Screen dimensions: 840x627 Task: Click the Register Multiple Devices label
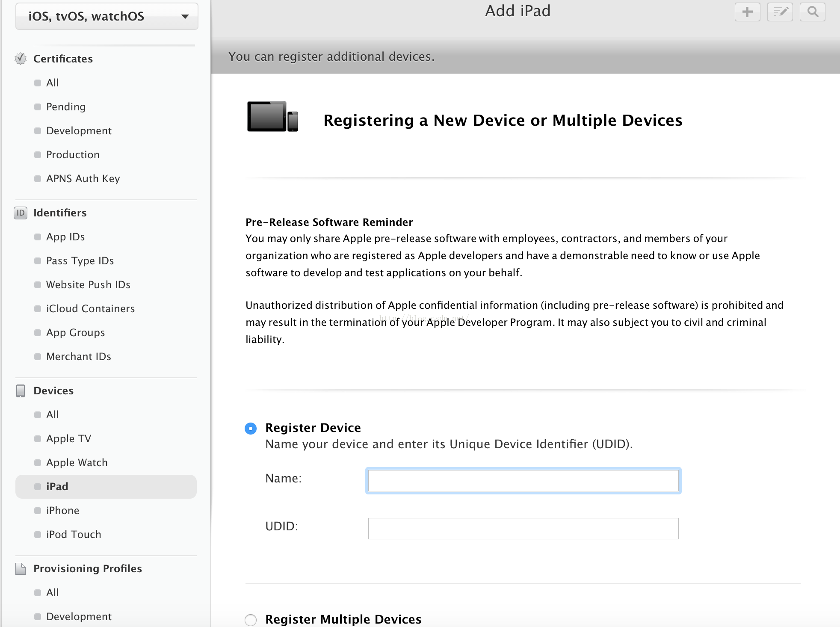pyautogui.click(x=343, y=619)
